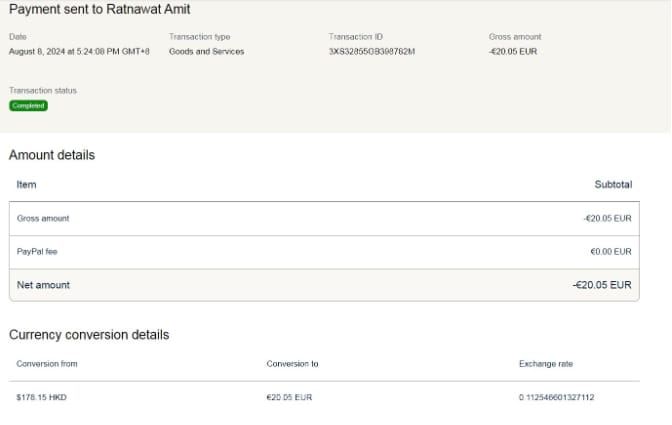The width and height of the screenshot is (672, 425).
Task: Select the Net amount row label
Action: point(43,285)
